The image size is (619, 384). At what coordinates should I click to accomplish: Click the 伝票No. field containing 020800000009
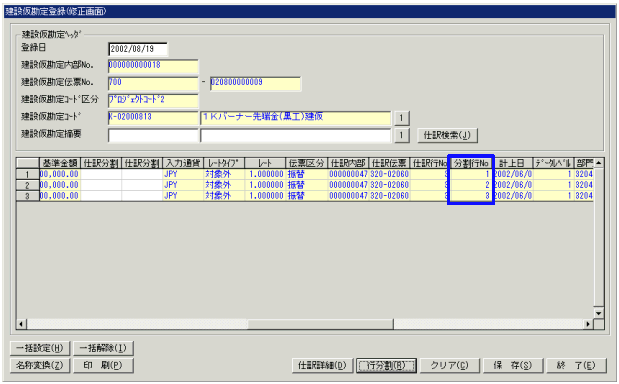[255, 83]
